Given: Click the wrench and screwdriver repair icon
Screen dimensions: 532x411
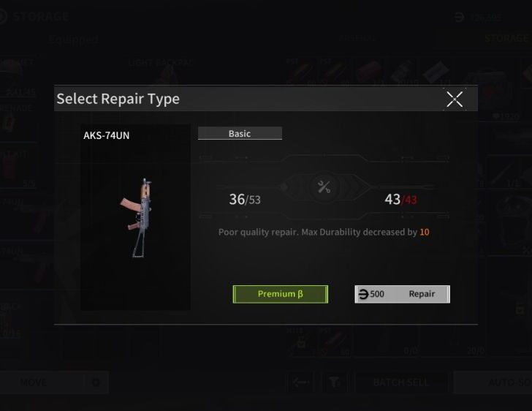Looking at the screenshot, I should coord(324,186).
